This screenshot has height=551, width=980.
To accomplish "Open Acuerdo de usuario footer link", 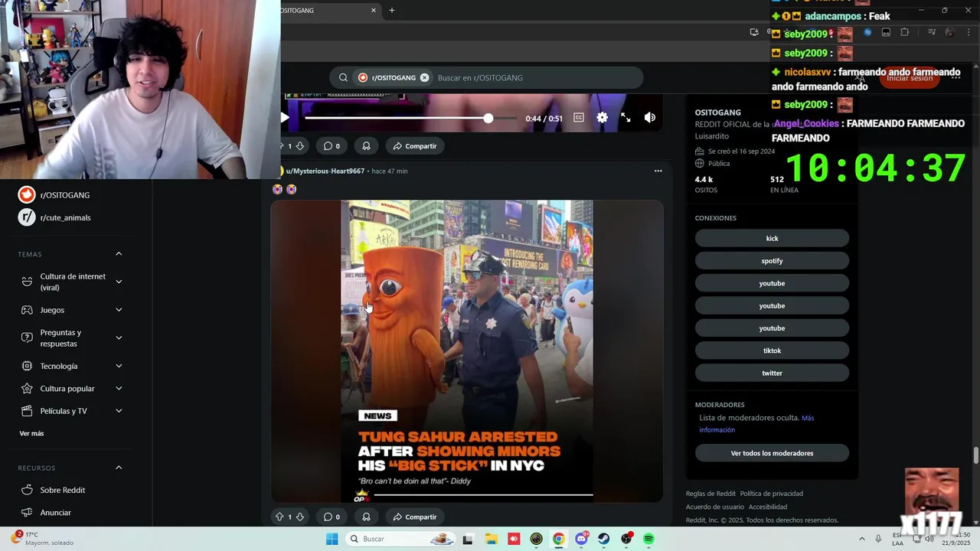I will point(715,507).
